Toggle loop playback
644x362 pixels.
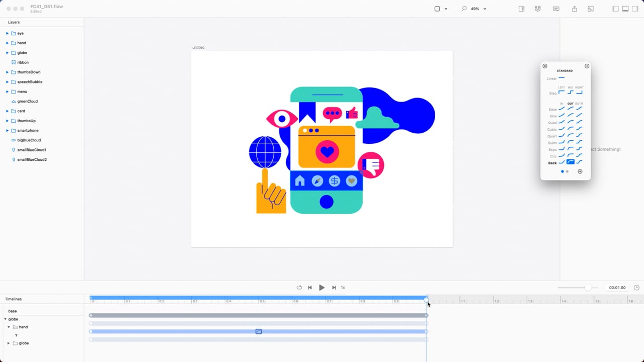tap(299, 288)
